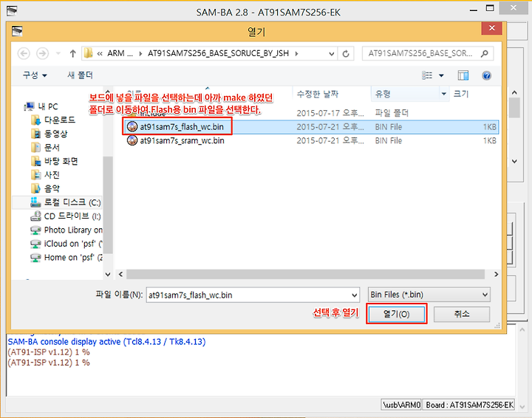The image size is (532, 418).
Task: Click the Board : AT91SAM7S256-EK status entry
Action: click(x=470, y=405)
